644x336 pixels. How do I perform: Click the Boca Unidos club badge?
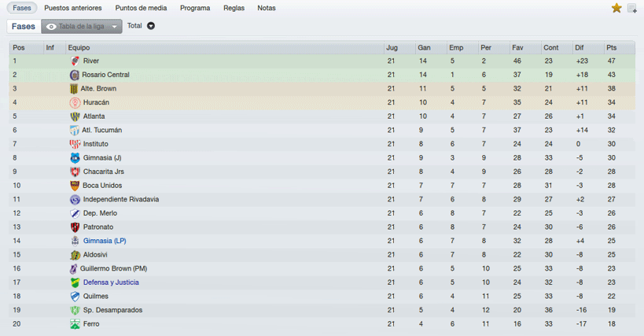75,186
